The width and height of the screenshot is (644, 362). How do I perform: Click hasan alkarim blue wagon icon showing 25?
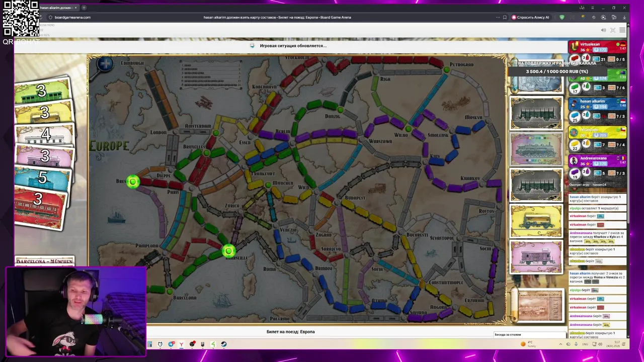coord(575,116)
